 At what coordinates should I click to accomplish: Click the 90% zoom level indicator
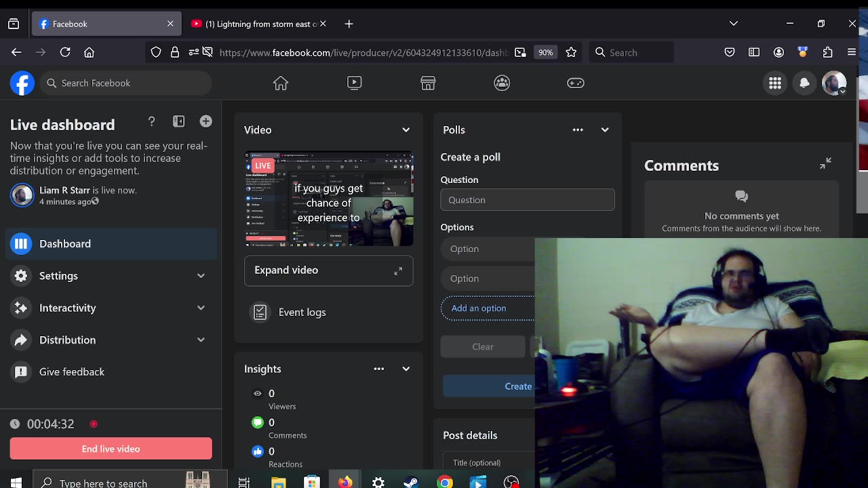[x=545, y=52]
